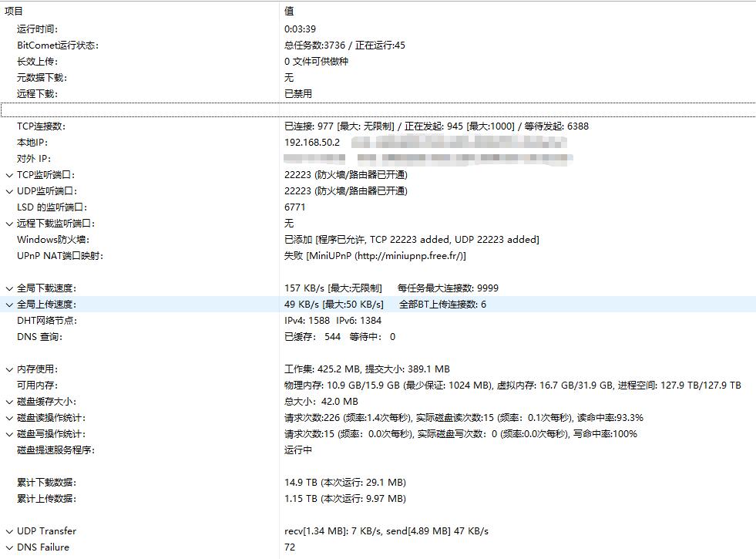This screenshot has height=559, width=756.
Task: Select the 长效上传 label
Action: click(37, 61)
